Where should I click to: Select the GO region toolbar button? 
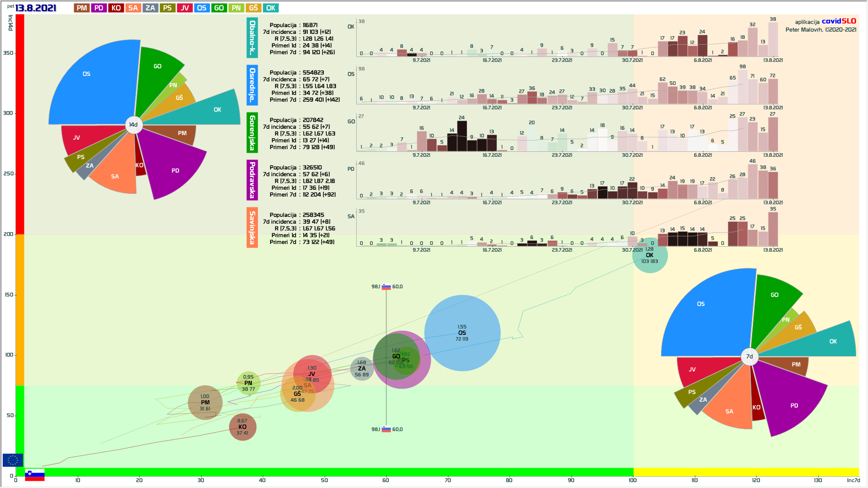(219, 8)
